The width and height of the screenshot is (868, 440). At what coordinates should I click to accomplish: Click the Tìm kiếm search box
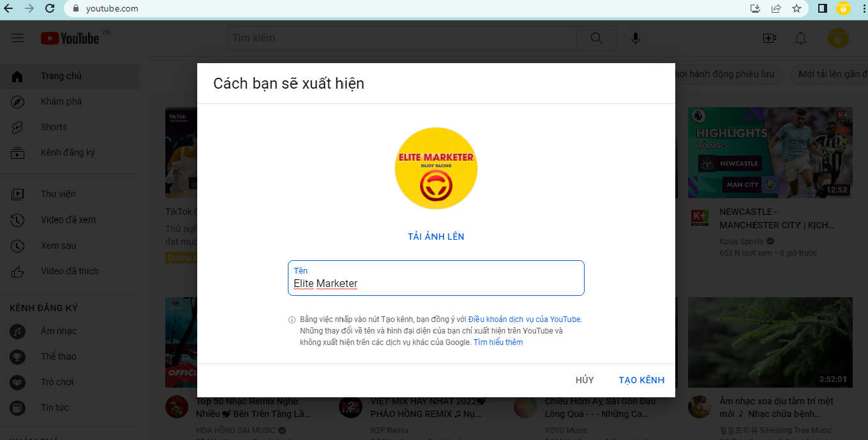(x=402, y=38)
